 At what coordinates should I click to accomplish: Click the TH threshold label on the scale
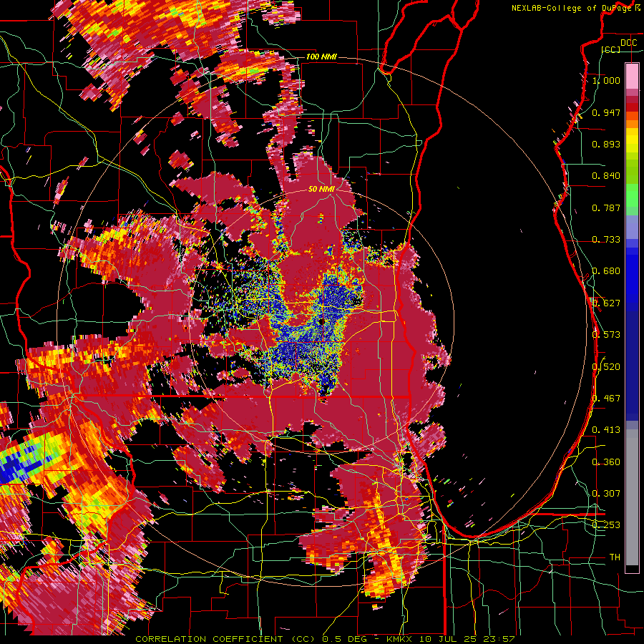615,557
